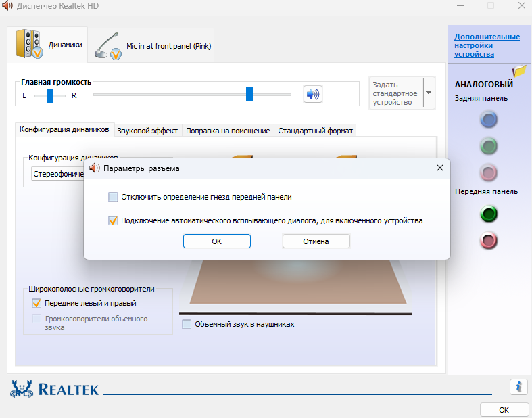532x418 pixels.
Task: Expand 'Задать стандартное устройство' dropdown arrow
Action: [429, 93]
